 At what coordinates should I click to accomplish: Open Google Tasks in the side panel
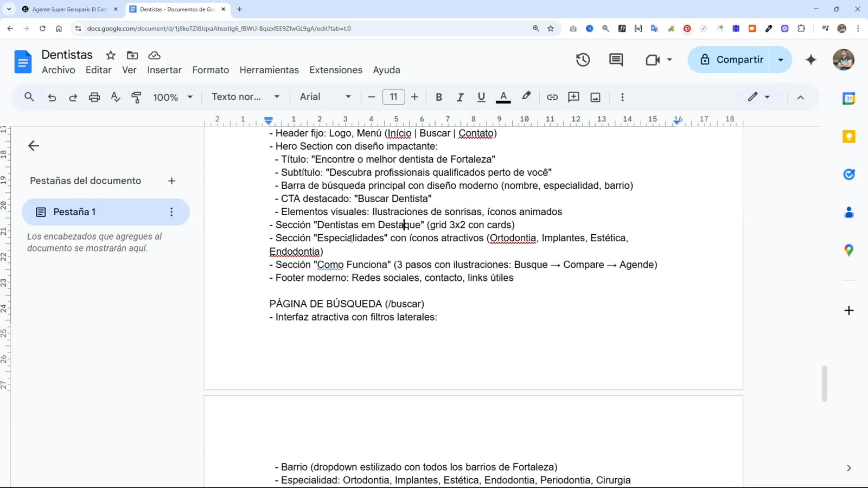click(848, 174)
